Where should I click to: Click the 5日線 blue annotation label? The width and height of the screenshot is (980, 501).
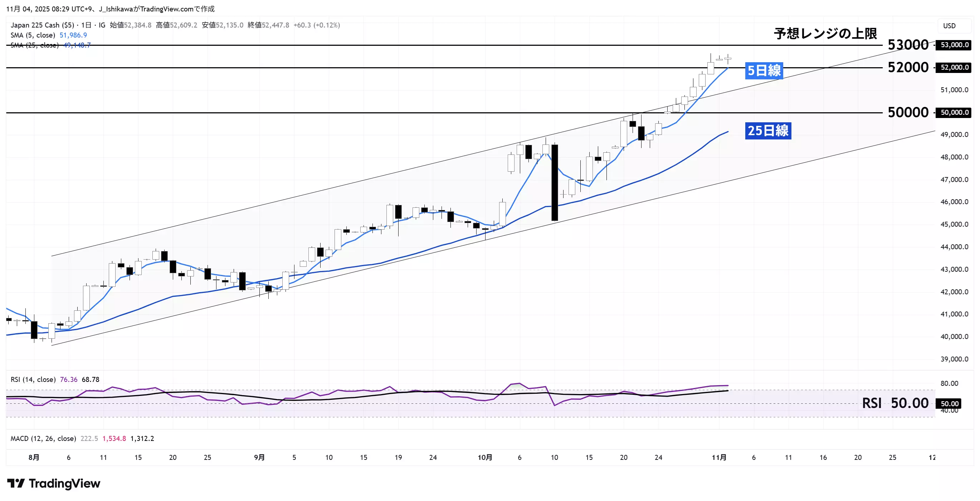coord(764,71)
